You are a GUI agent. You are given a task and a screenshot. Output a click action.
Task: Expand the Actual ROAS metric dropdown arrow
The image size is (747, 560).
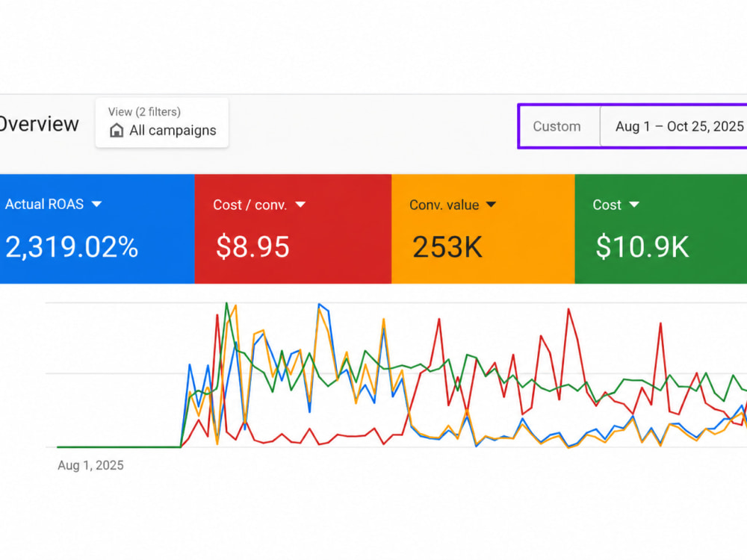click(96, 204)
